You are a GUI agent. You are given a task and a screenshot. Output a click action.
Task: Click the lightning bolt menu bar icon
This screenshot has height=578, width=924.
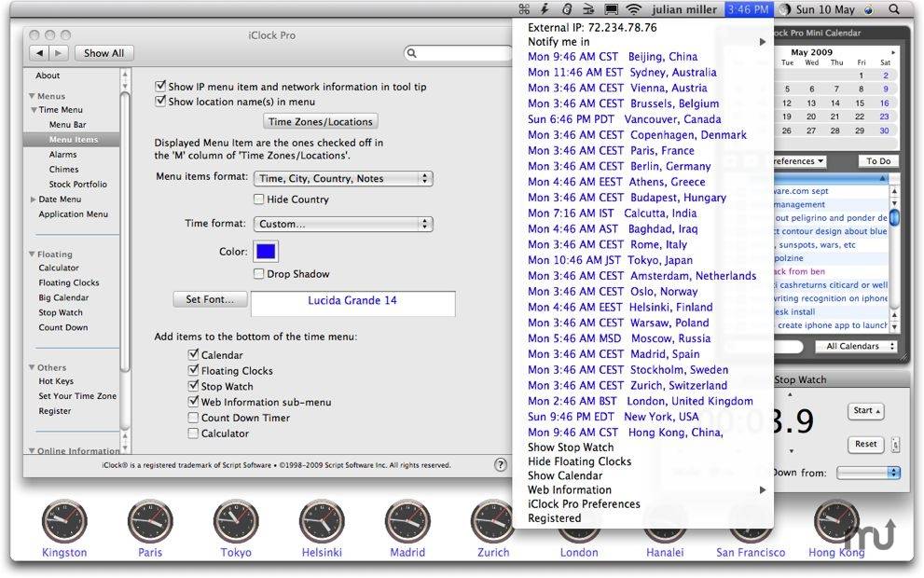point(545,9)
